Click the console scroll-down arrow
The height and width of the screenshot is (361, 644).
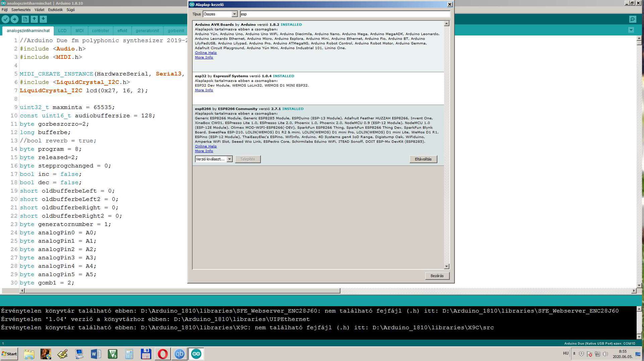coord(639,337)
